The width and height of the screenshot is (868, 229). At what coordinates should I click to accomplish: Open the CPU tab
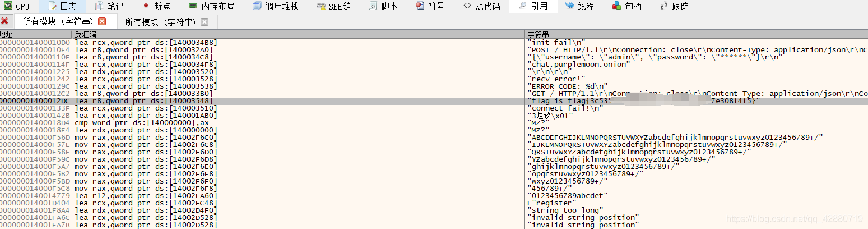pyautogui.click(x=17, y=7)
